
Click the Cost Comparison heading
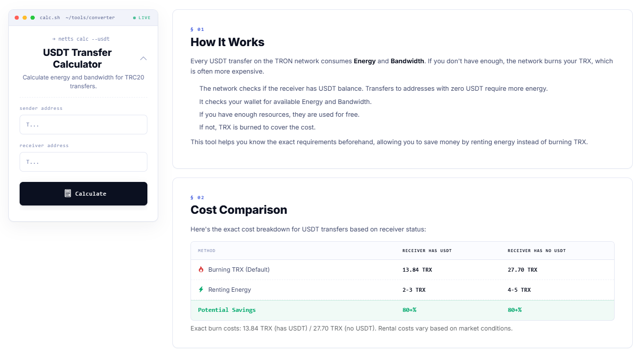[239, 210]
